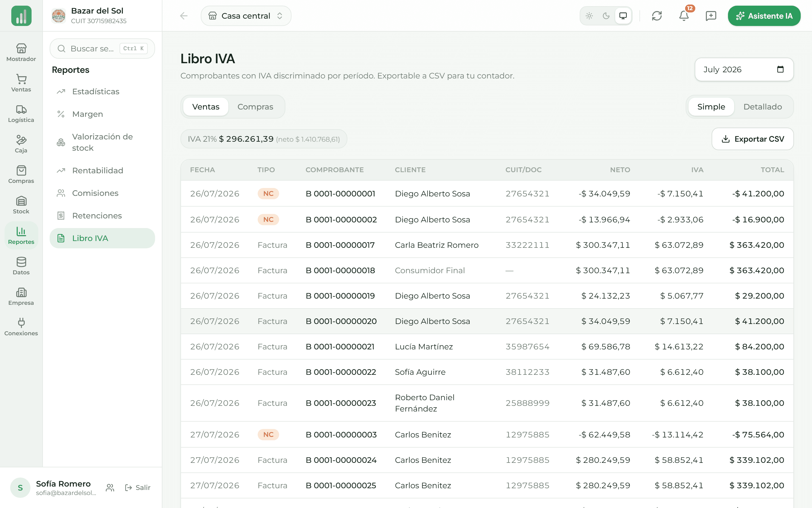Launch Asistente IA
This screenshot has width=812, height=508.
tap(764, 16)
